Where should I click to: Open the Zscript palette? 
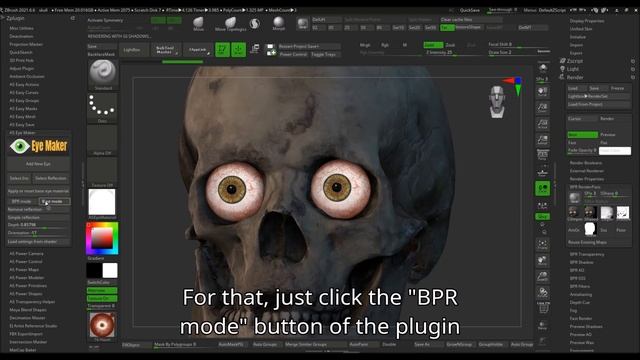(x=575, y=61)
